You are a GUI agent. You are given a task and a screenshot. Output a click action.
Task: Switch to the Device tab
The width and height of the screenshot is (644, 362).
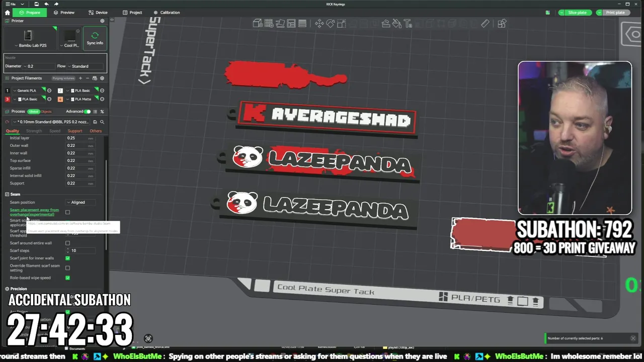[x=98, y=13]
